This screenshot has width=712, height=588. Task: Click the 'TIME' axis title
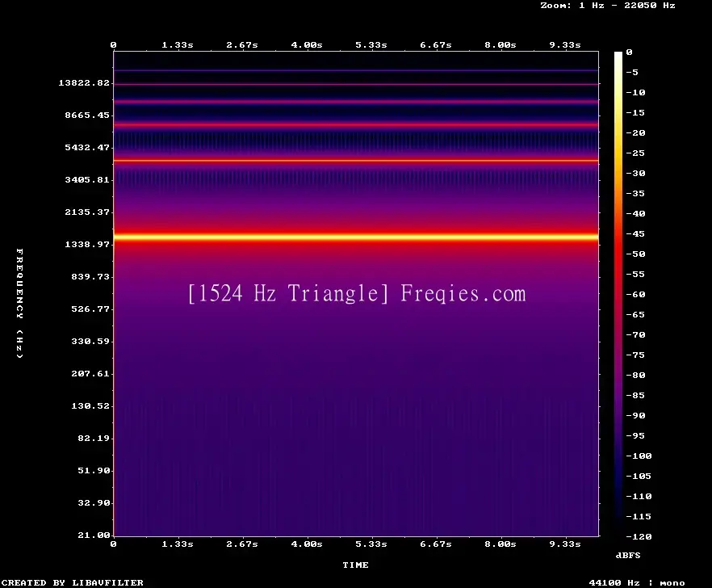coord(355,565)
